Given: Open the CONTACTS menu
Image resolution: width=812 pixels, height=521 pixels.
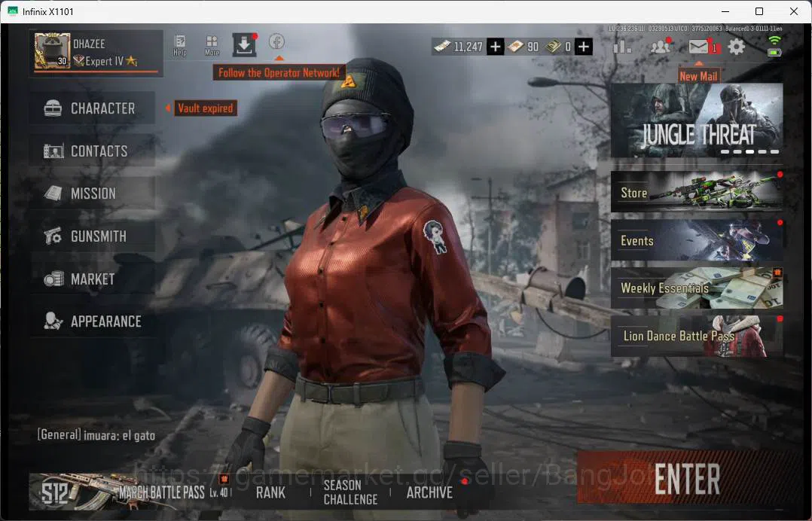Looking at the screenshot, I should coord(92,151).
